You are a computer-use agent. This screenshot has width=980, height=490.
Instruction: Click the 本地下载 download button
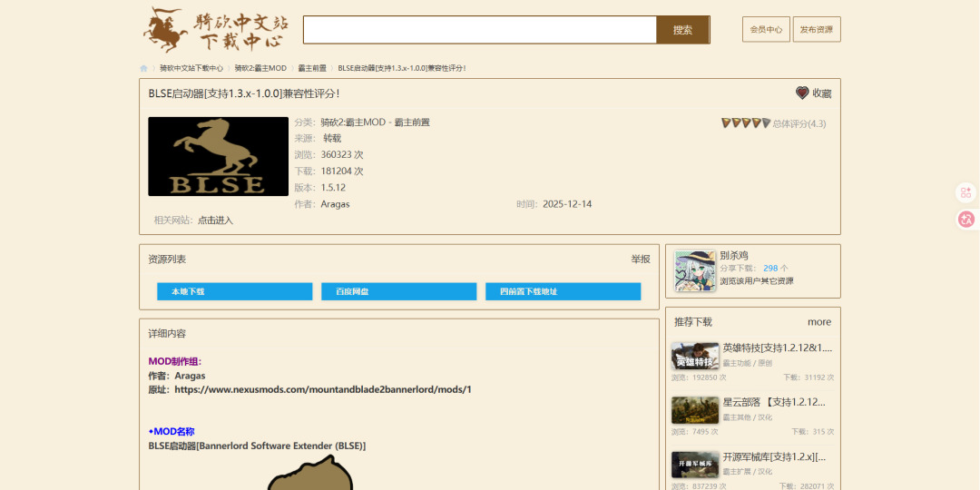pyautogui.click(x=234, y=291)
